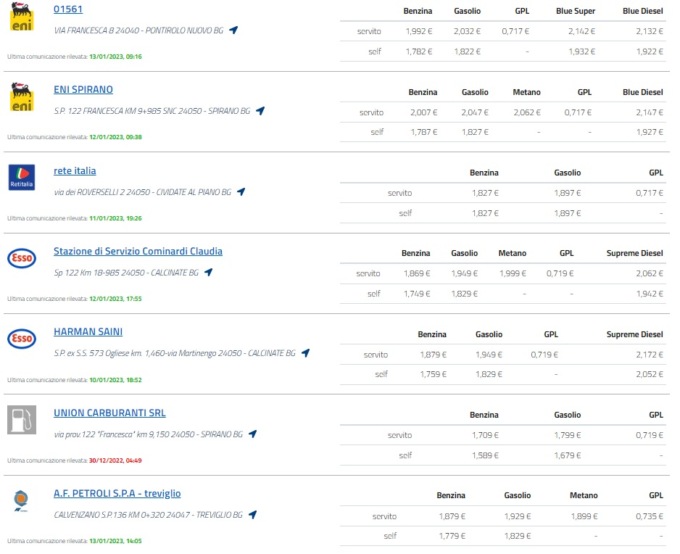Click timestamp 13/01/2023, 09:16
Screen dimensions: 680x554
tap(115, 56)
